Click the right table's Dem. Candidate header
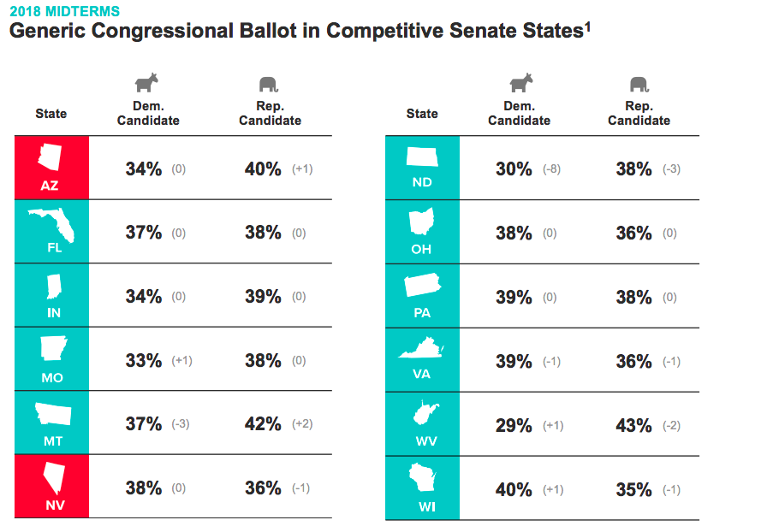 [519, 113]
